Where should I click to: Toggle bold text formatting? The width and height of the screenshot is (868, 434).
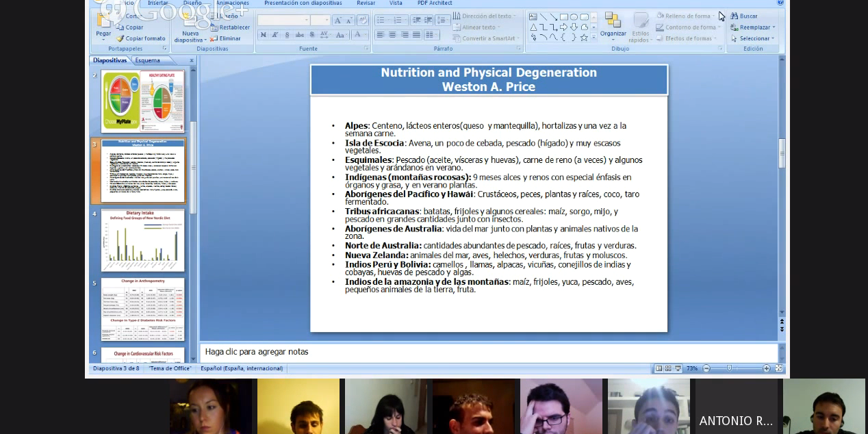264,35
